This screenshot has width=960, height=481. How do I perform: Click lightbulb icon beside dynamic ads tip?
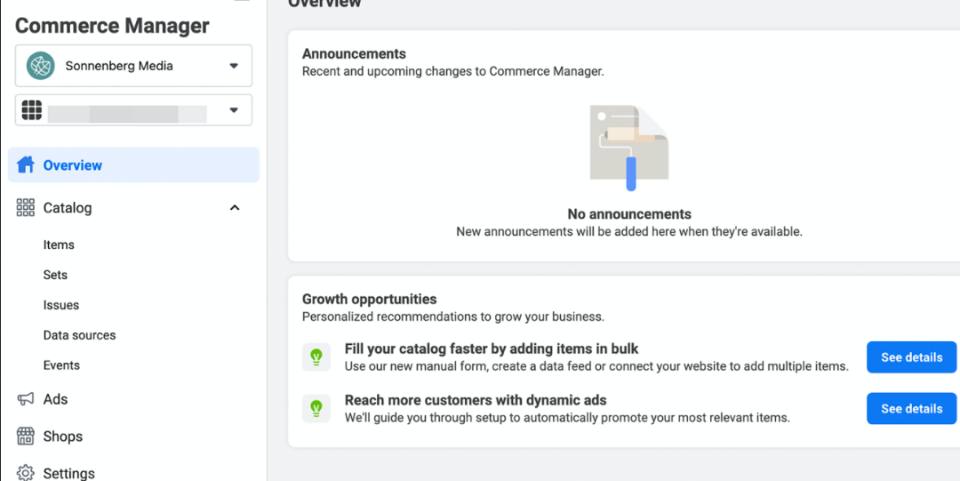[317, 409]
